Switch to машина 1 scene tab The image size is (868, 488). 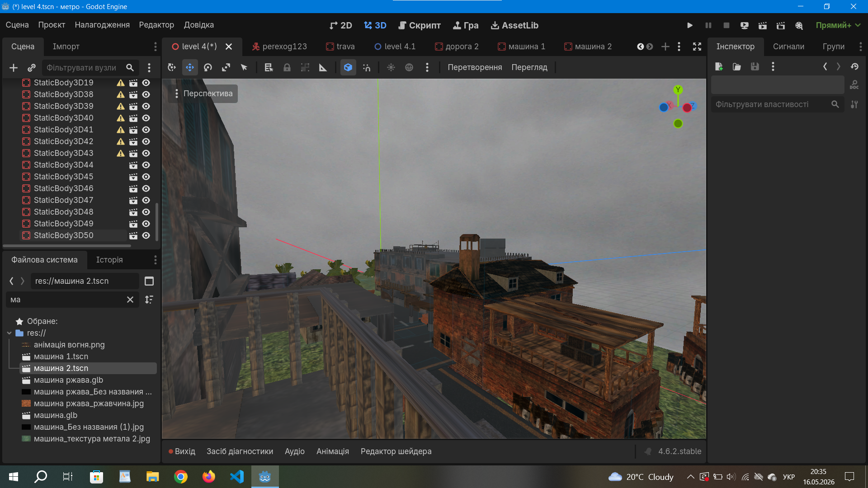point(522,47)
